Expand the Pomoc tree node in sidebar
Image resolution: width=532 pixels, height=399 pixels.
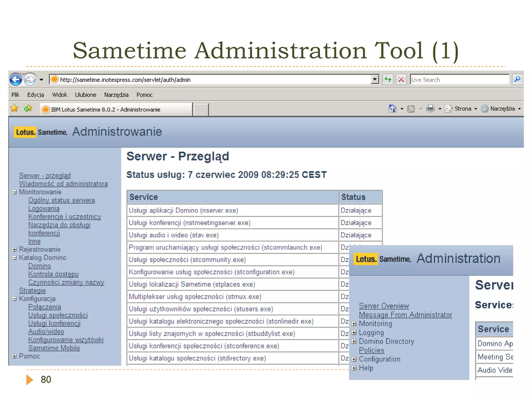(x=15, y=356)
